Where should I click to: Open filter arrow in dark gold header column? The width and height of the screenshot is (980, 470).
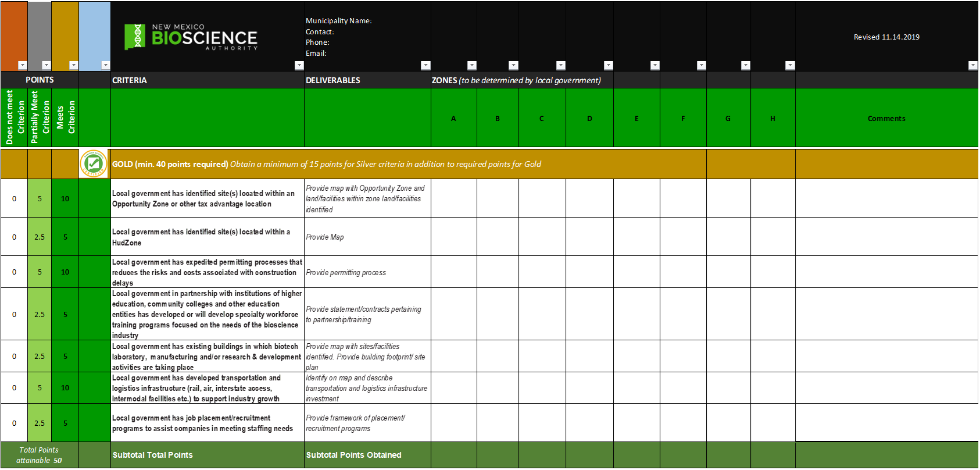point(73,65)
